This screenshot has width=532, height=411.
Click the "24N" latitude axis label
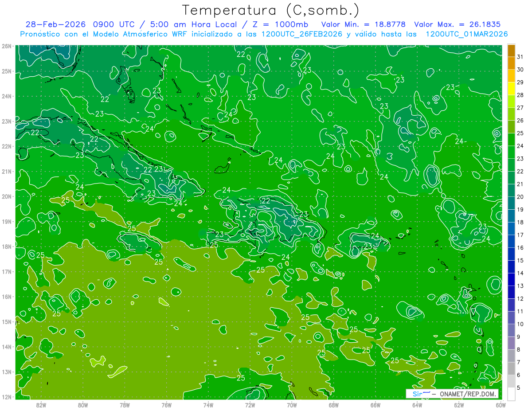point(7,96)
